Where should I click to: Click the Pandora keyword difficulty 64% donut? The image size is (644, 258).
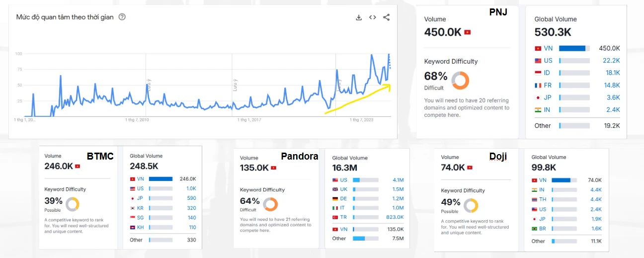(x=270, y=204)
